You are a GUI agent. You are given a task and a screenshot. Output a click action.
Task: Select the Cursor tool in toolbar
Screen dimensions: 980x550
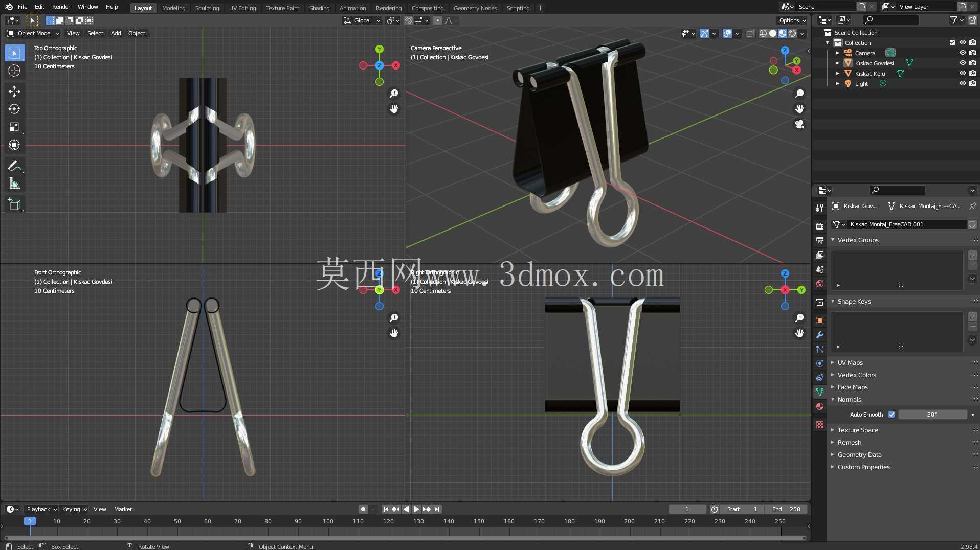tap(14, 71)
